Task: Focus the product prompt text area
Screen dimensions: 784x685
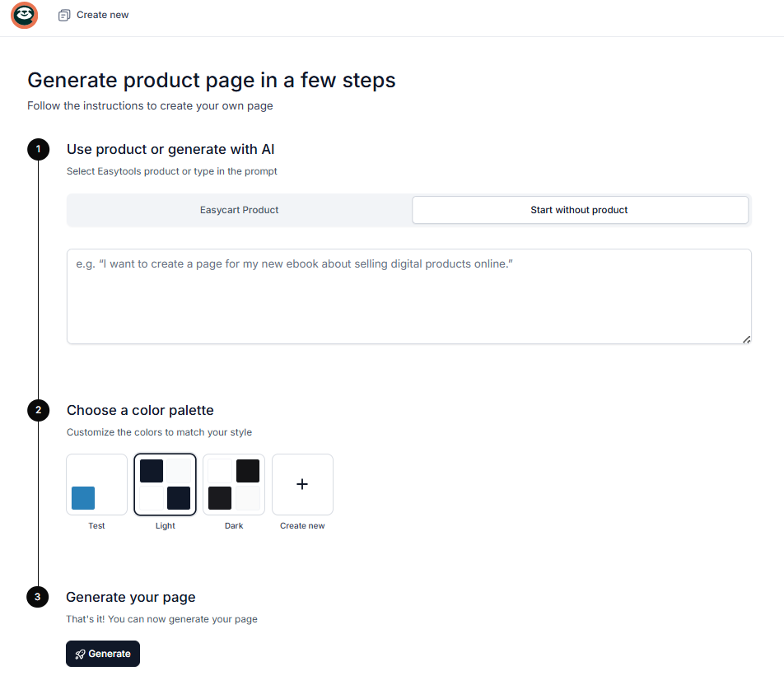Action: pos(409,296)
